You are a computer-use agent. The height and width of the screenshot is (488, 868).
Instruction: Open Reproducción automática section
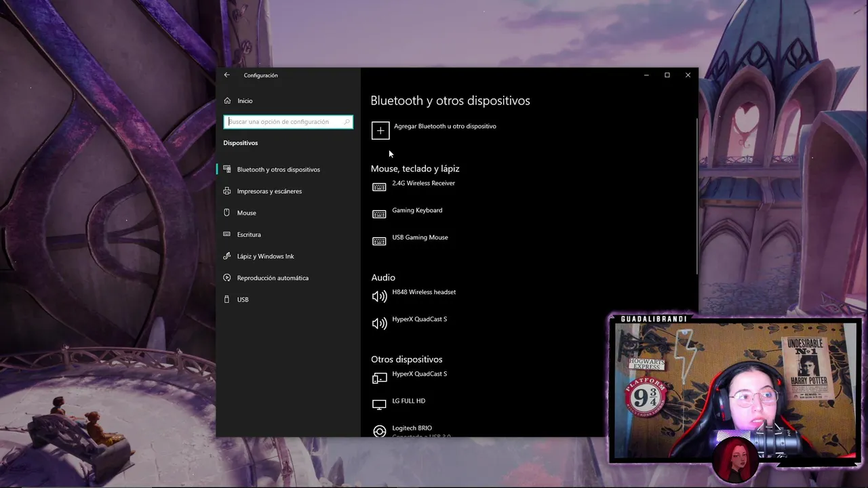point(273,278)
